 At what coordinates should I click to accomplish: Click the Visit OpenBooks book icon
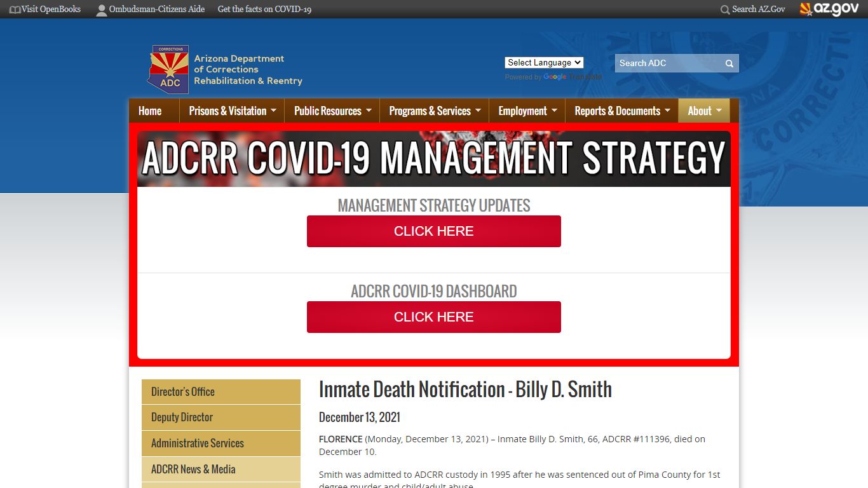point(15,10)
